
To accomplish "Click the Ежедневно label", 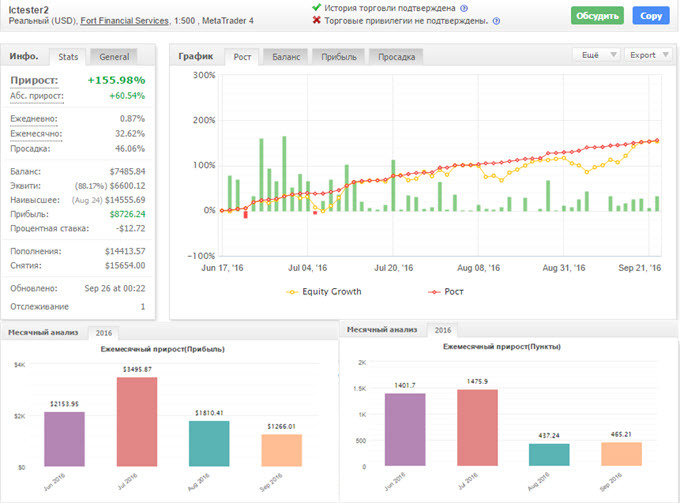I will coord(34,119).
